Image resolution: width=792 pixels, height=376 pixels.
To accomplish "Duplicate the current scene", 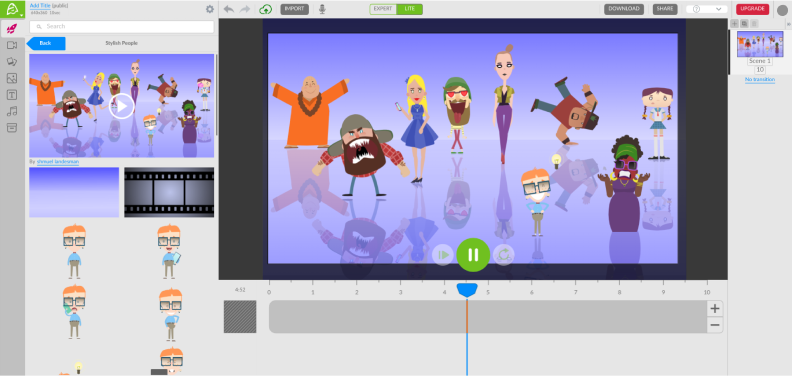I will click(x=744, y=24).
